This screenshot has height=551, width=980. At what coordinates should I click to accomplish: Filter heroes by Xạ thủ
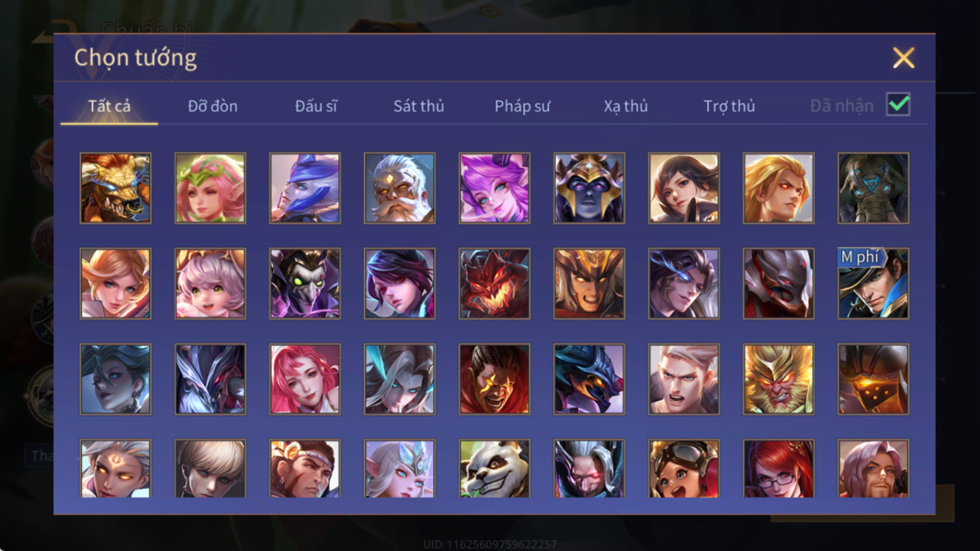point(625,106)
